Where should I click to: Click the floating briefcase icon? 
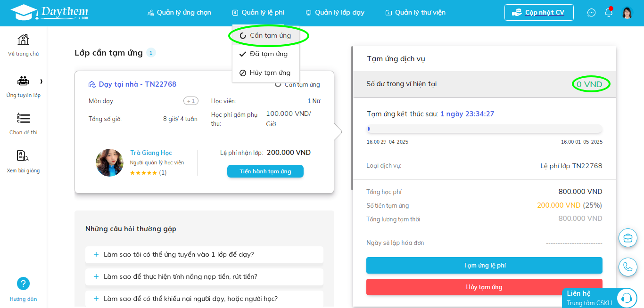628,238
